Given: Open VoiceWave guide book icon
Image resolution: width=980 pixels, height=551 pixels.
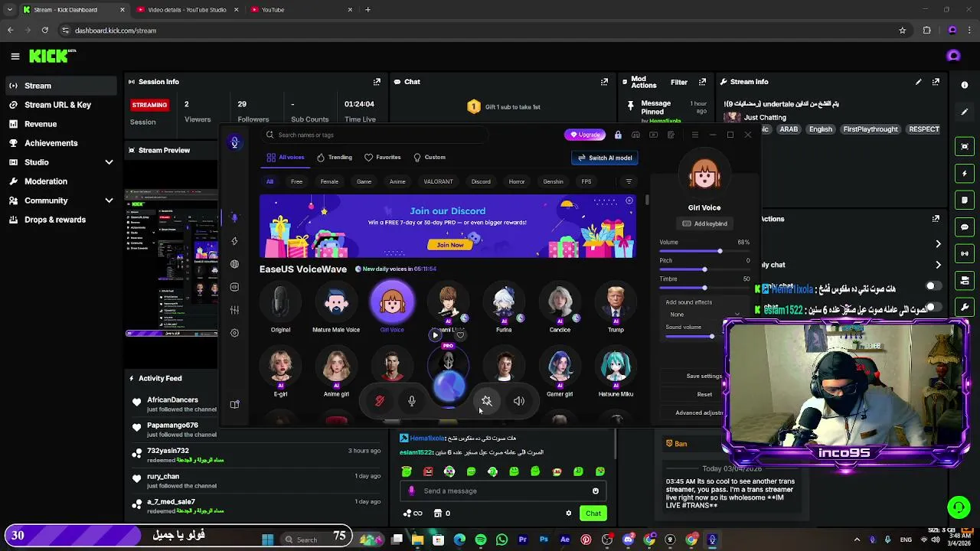Looking at the screenshot, I should click(234, 404).
